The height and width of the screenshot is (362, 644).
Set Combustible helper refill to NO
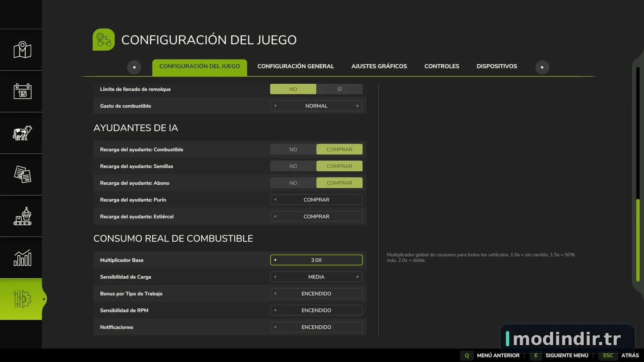tap(293, 150)
